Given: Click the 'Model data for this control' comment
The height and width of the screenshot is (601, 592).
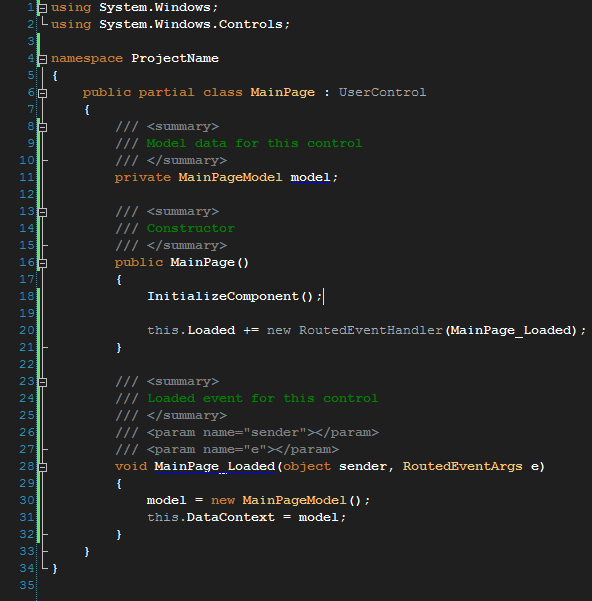Looking at the screenshot, I should coord(254,143).
